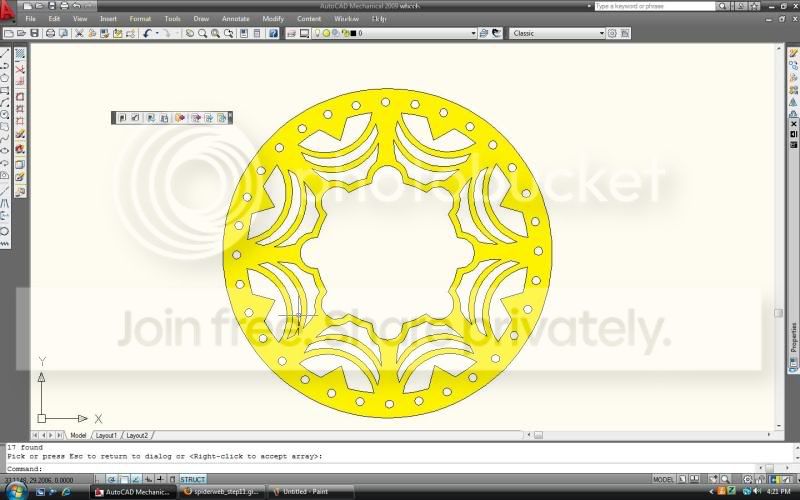Image resolution: width=800 pixels, height=500 pixels.
Task: Click the Save icon in the standard toolbar
Action: pos(34,33)
